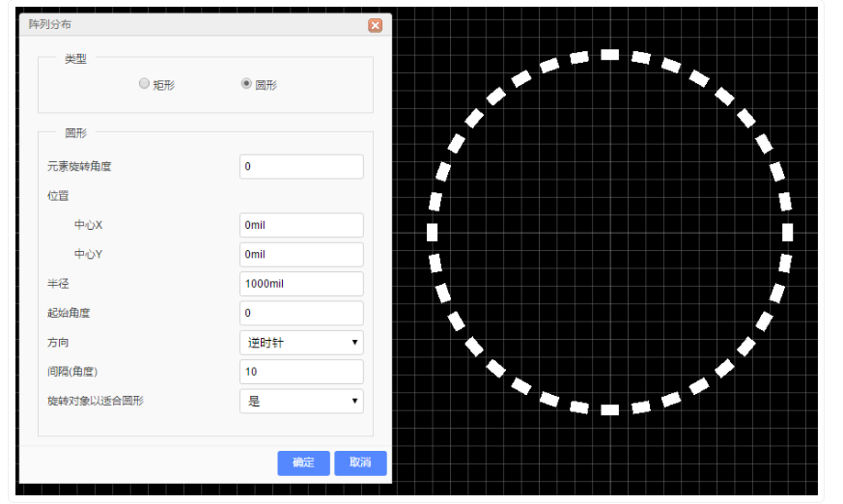Click the 阵列分布 dialog title bar
The image size is (843, 504).
click(x=193, y=25)
